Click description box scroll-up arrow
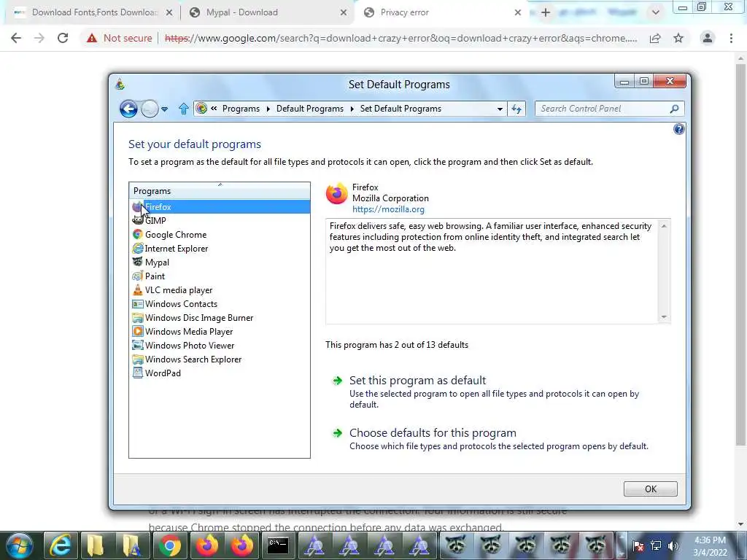The image size is (747, 560). 664,226
